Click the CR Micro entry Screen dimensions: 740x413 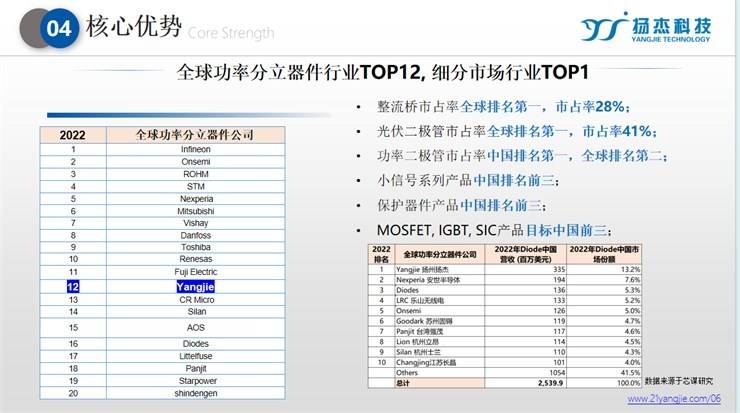196,300
